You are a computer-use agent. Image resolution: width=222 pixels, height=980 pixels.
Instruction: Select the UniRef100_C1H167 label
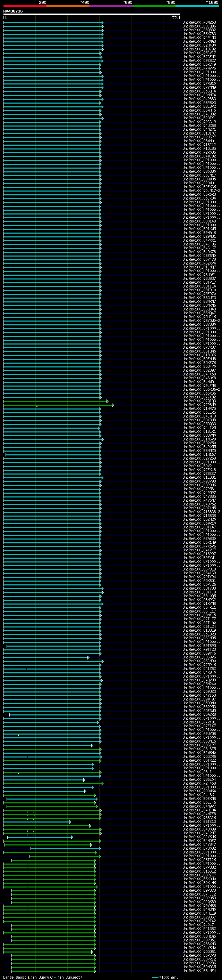click(199, 455)
